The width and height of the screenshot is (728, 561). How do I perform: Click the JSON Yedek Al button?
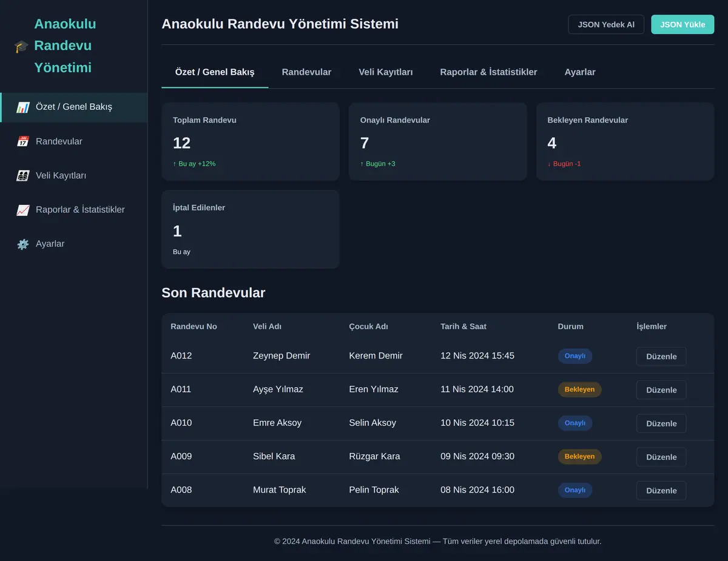[606, 25]
